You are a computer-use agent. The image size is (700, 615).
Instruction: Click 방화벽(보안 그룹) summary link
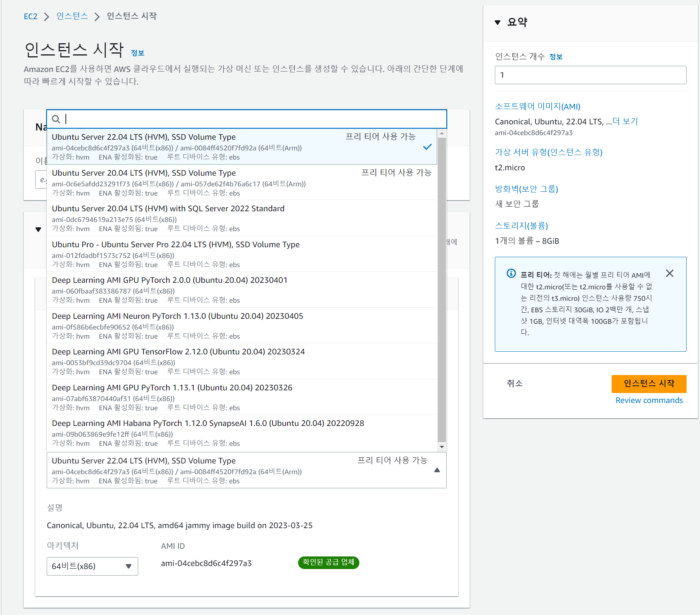[526, 189]
